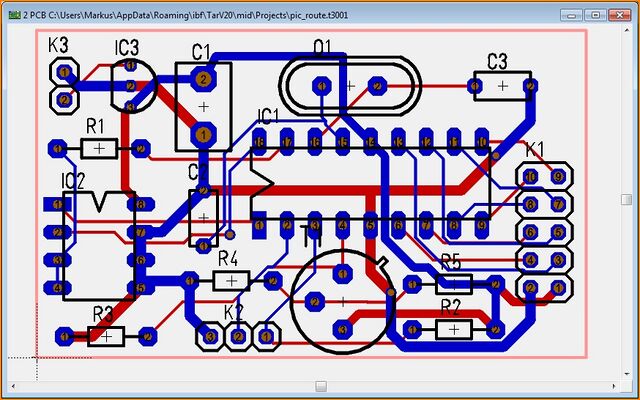Select the K1 connector label
Viewport: 640px width, 400px height.
pos(534,150)
